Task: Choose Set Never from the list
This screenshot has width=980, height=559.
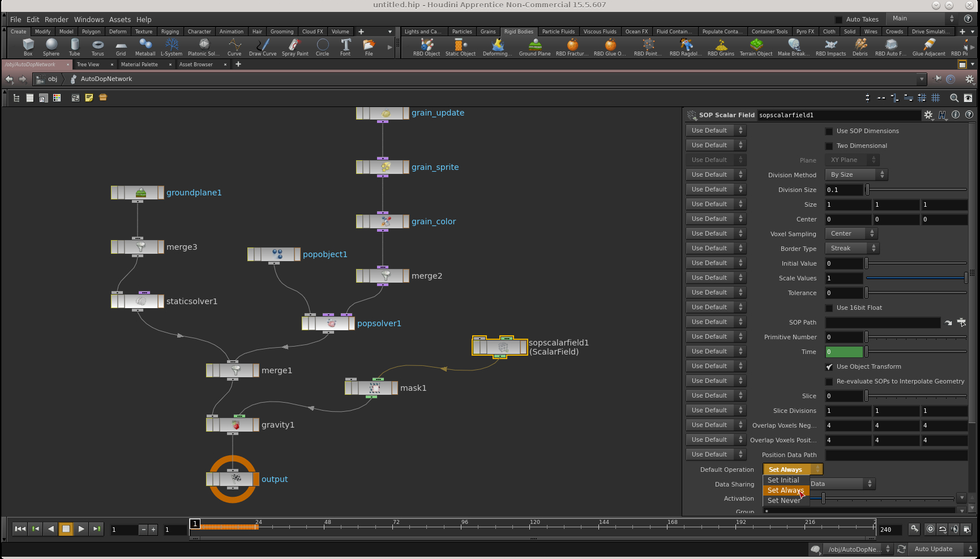Action: (x=786, y=501)
